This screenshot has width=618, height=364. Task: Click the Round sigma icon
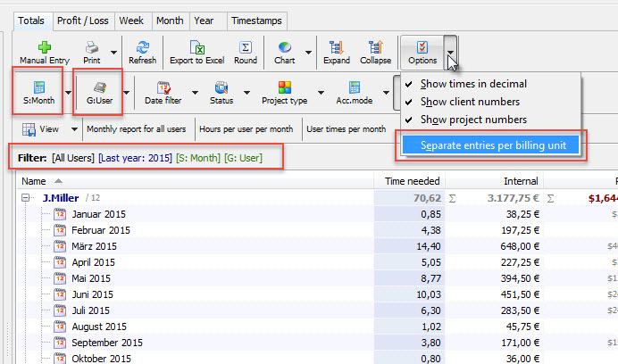[245, 47]
